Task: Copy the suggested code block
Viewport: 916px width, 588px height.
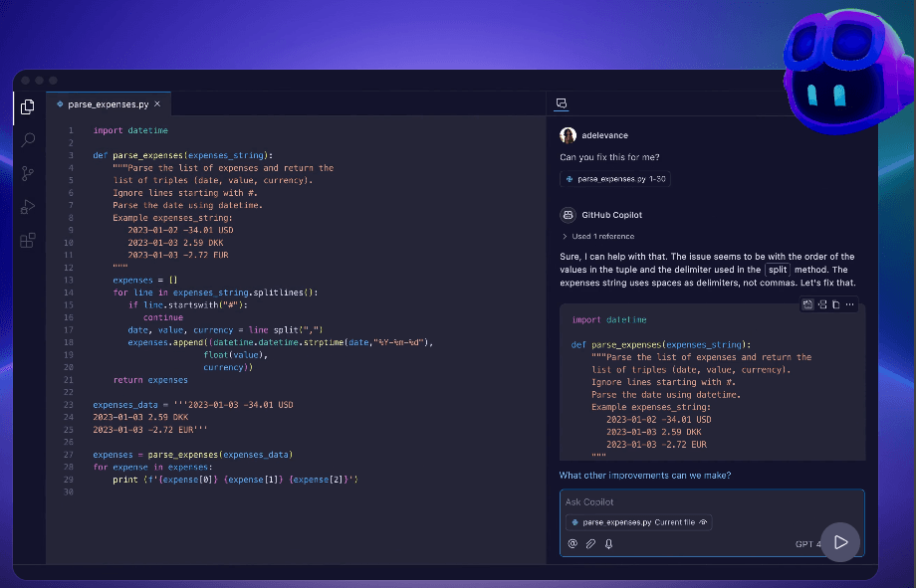Action: pyautogui.click(x=835, y=304)
